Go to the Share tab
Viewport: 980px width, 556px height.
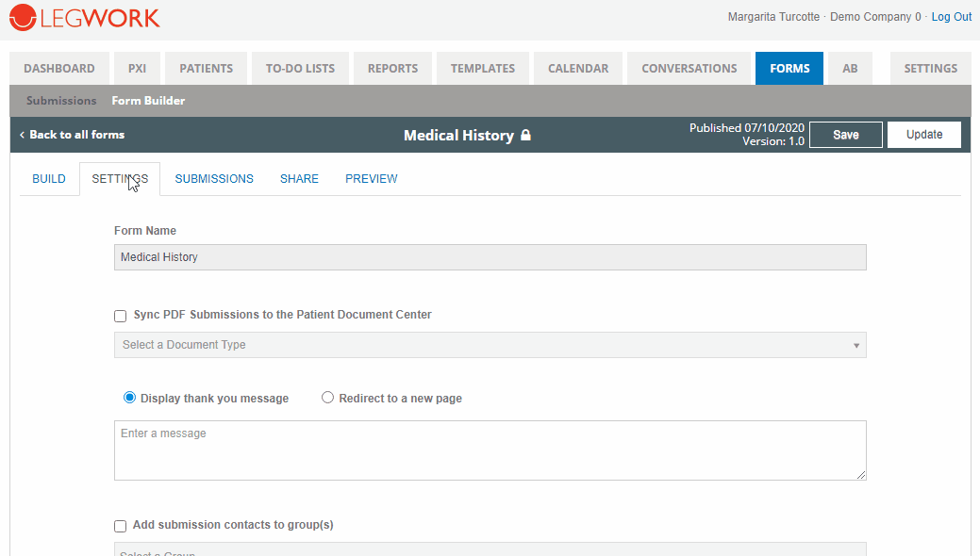point(299,179)
